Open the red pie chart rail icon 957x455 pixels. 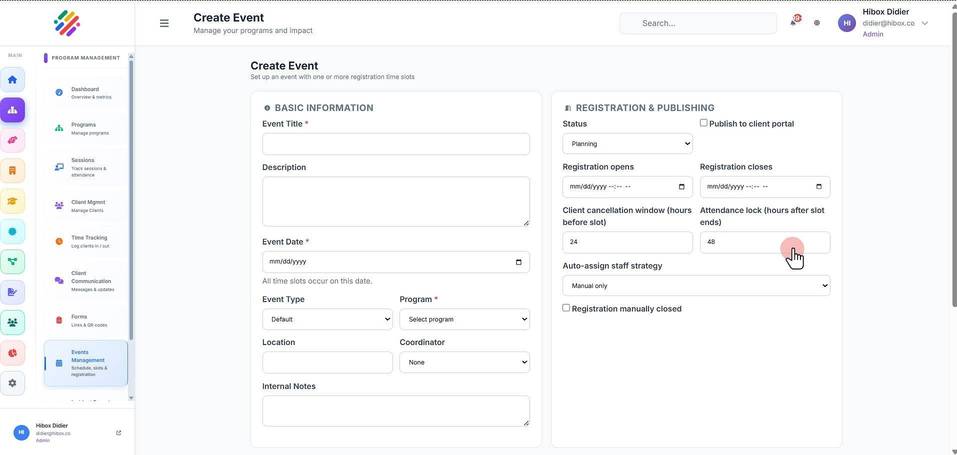(x=12, y=352)
